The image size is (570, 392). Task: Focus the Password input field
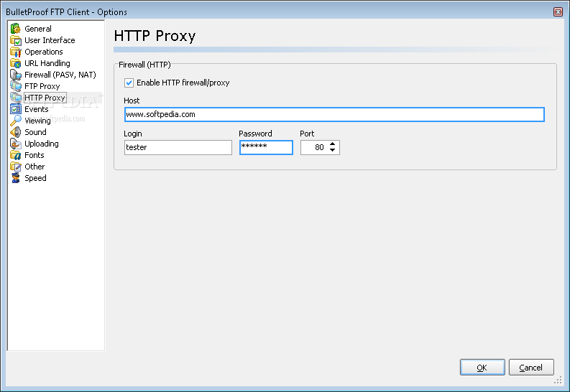point(266,147)
